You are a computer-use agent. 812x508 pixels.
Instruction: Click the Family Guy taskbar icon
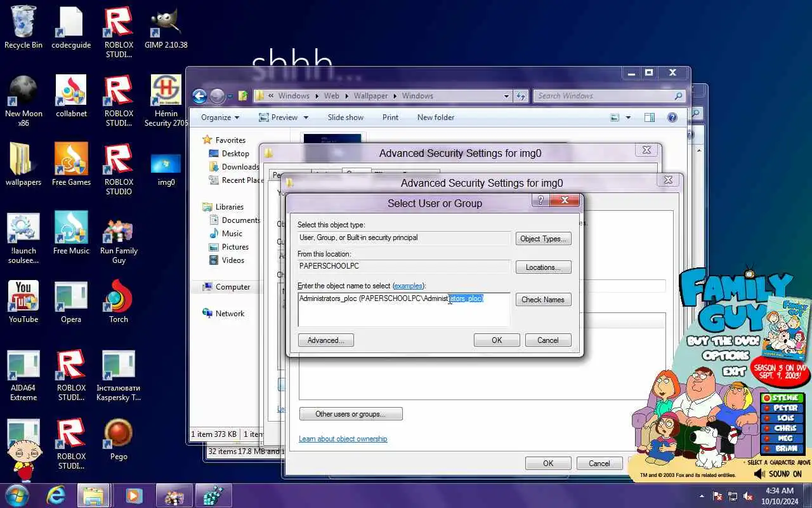pos(174,495)
